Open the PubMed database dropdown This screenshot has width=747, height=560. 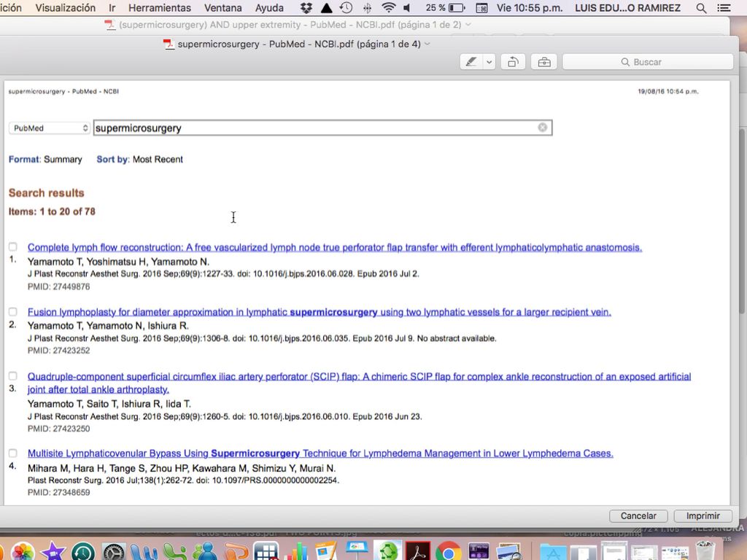click(50, 128)
